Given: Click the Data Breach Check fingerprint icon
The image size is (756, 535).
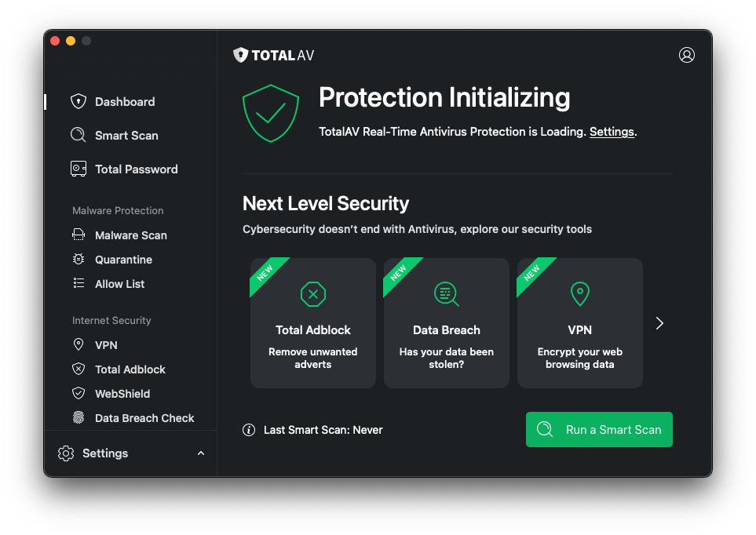Looking at the screenshot, I should (x=79, y=418).
